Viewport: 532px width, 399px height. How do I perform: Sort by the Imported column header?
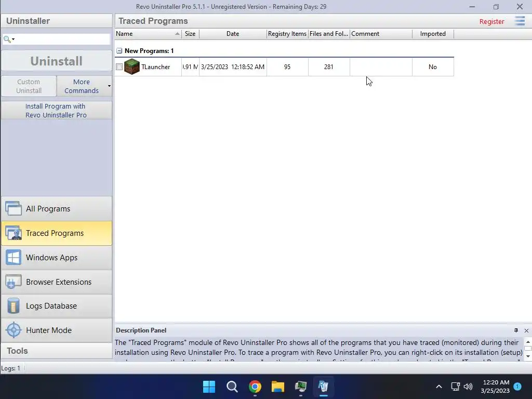click(x=433, y=34)
